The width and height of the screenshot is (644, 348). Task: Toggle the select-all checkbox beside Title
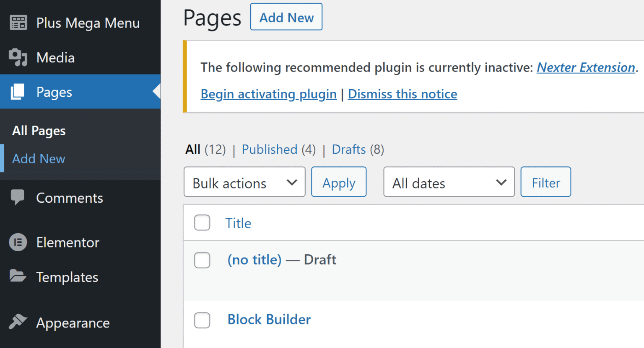202,223
